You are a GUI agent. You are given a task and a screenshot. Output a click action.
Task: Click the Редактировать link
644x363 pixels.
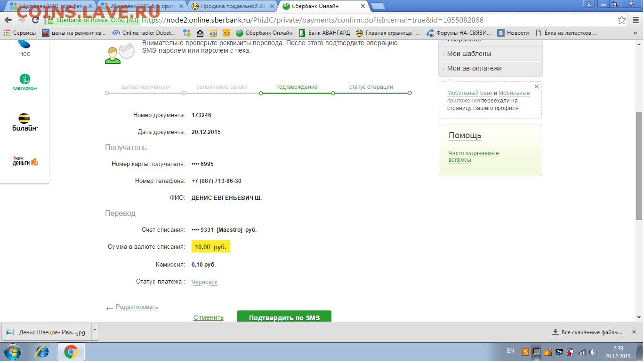pyautogui.click(x=137, y=307)
